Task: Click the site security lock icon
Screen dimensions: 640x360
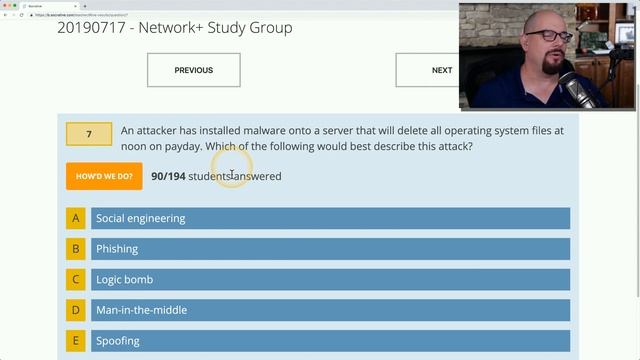Action: pos(31,15)
